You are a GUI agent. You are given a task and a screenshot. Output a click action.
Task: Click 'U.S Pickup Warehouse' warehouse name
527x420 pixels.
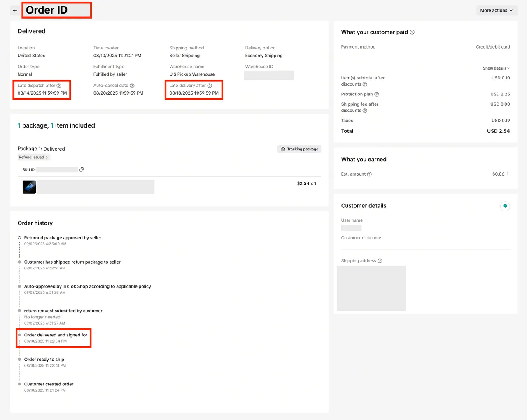pyautogui.click(x=192, y=74)
